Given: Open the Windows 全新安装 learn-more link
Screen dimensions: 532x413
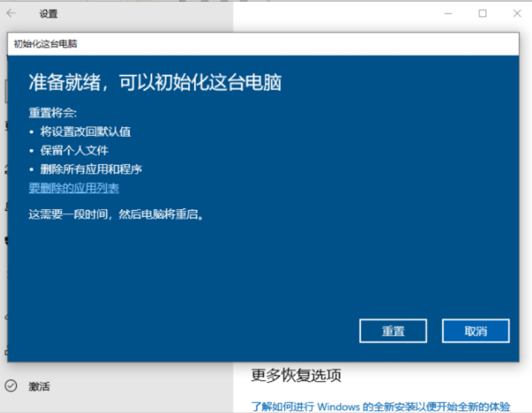Looking at the screenshot, I should click(381, 406).
